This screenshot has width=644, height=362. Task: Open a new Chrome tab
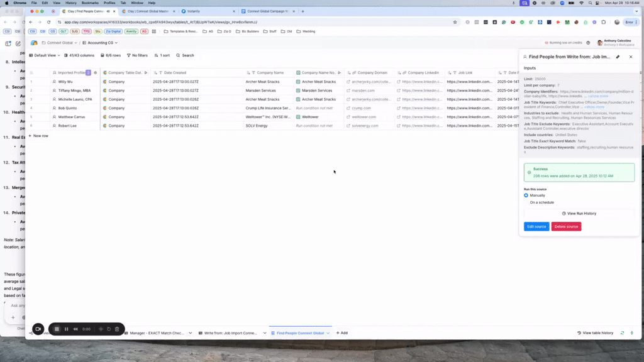(303, 11)
